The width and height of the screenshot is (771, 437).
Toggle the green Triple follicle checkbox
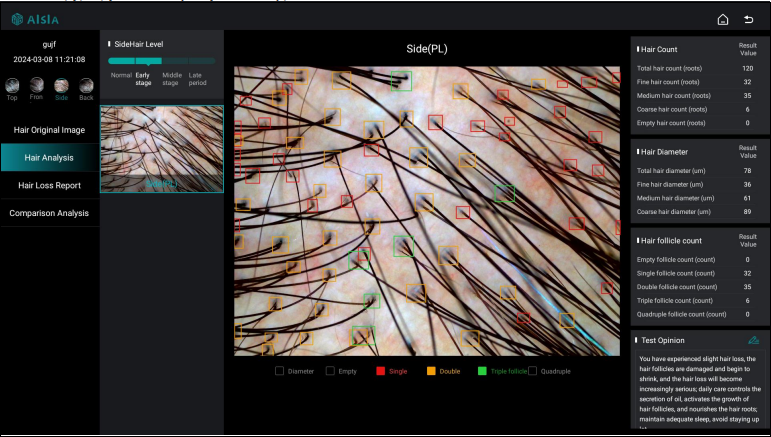coord(482,371)
